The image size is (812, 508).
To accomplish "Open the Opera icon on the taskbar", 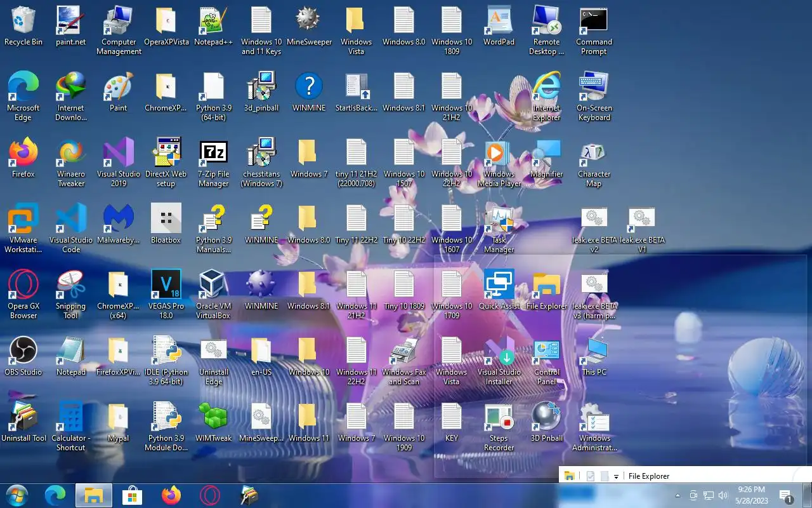I will (x=210, y=495).
